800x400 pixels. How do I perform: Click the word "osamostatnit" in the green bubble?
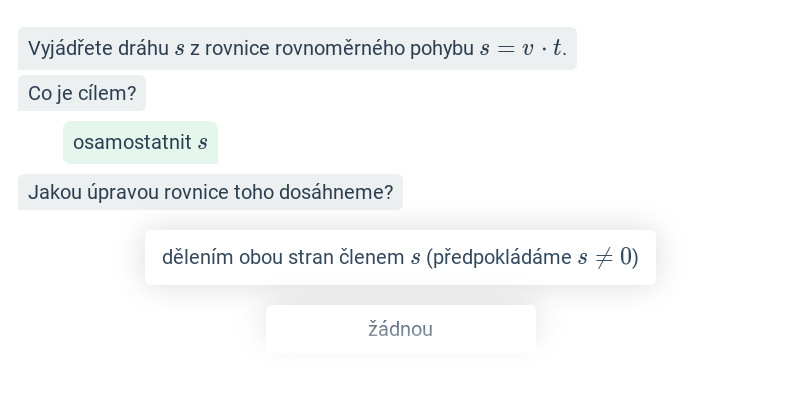click(132, 142)
